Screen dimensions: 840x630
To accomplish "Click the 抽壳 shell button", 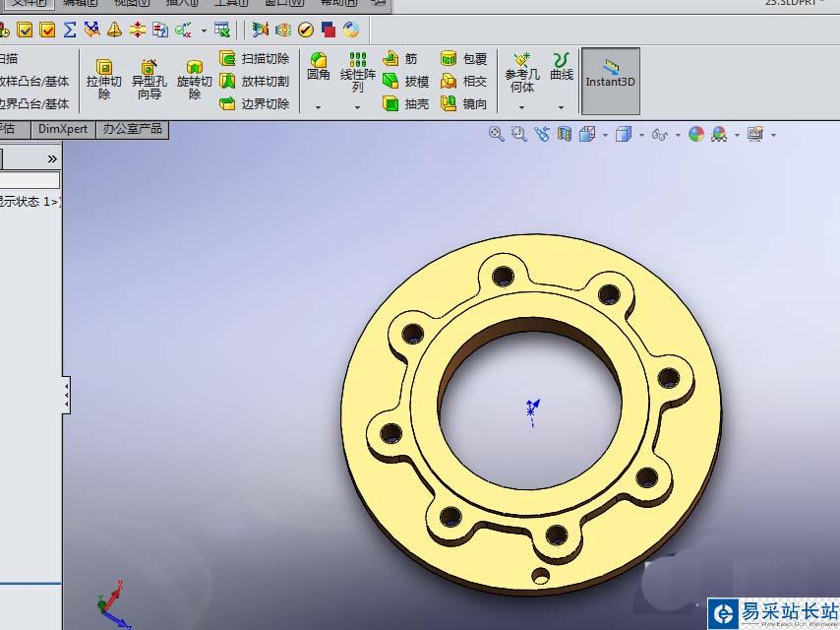I will (405, 103).
